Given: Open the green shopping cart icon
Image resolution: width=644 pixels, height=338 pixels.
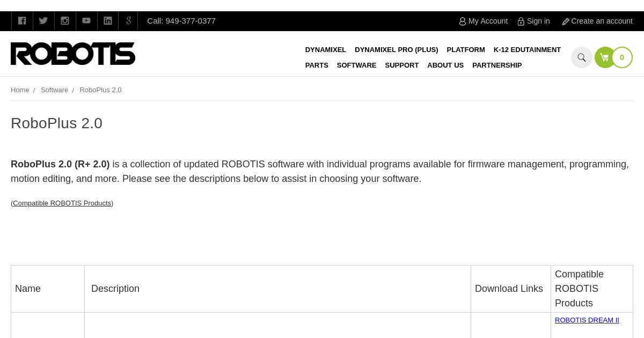Looking at the screenshot, I should 604,57.
